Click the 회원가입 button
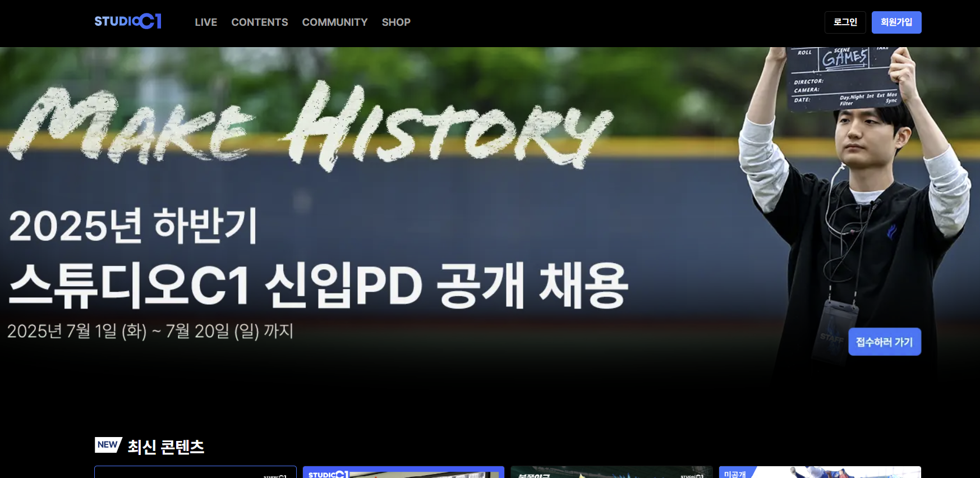Screen dimensions: 980x478 [896, 22]
